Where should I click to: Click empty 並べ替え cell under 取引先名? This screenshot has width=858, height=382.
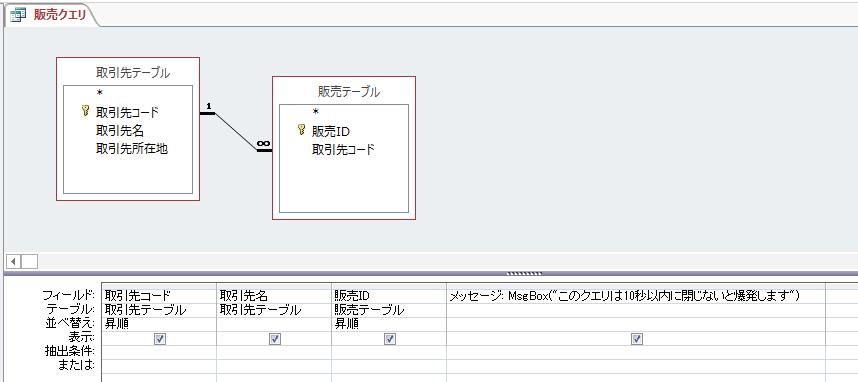[x=274, y=324]
